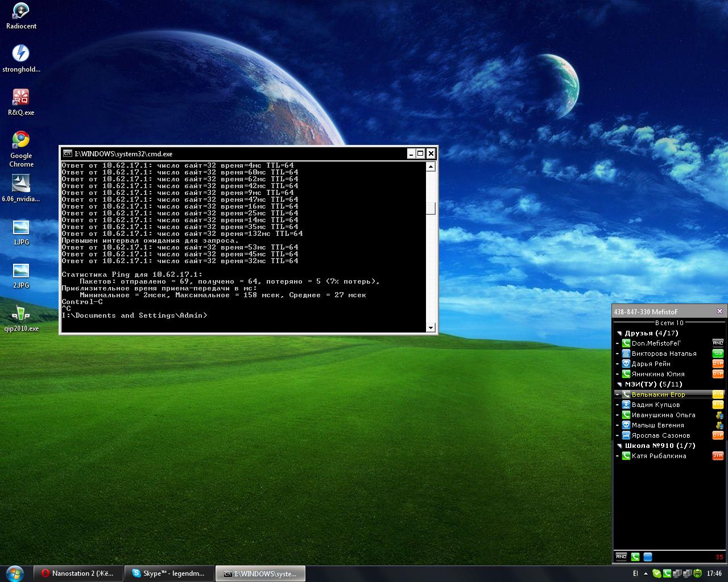Click the RNC button in messenger footer
Image resolution: width=728 pixels, height=582 pixels.
pyautogui.click(x=621, y=556)
